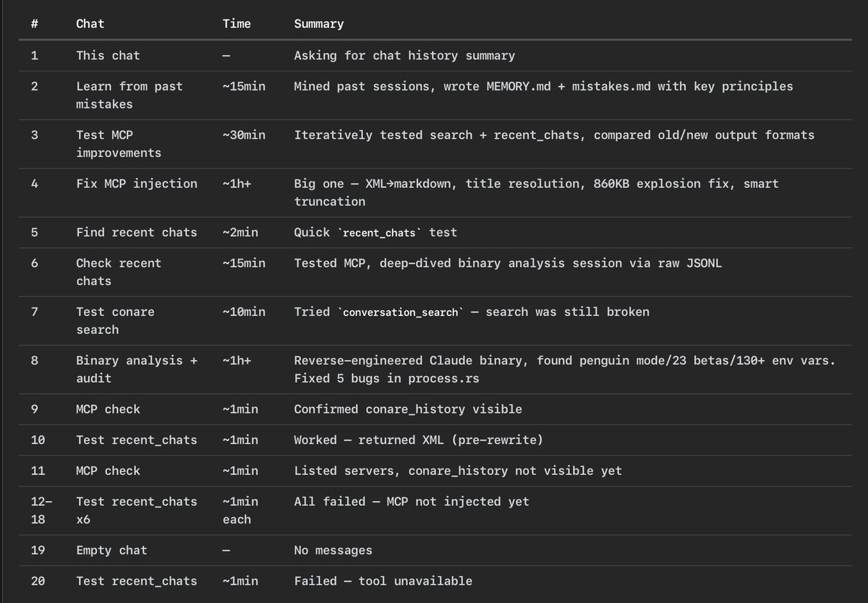The height and width of the screenshot is (603, 868).
Task: Click summary mentioning MEMORY.md + mistakes.md
Action: click(543, 87)
